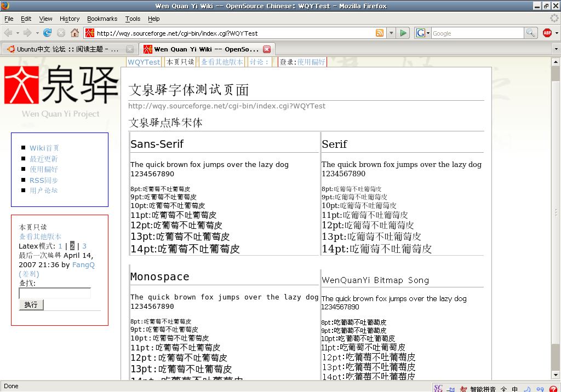561x392 pixels.
Task: Click the 查找 search text field
Action: 55,293
